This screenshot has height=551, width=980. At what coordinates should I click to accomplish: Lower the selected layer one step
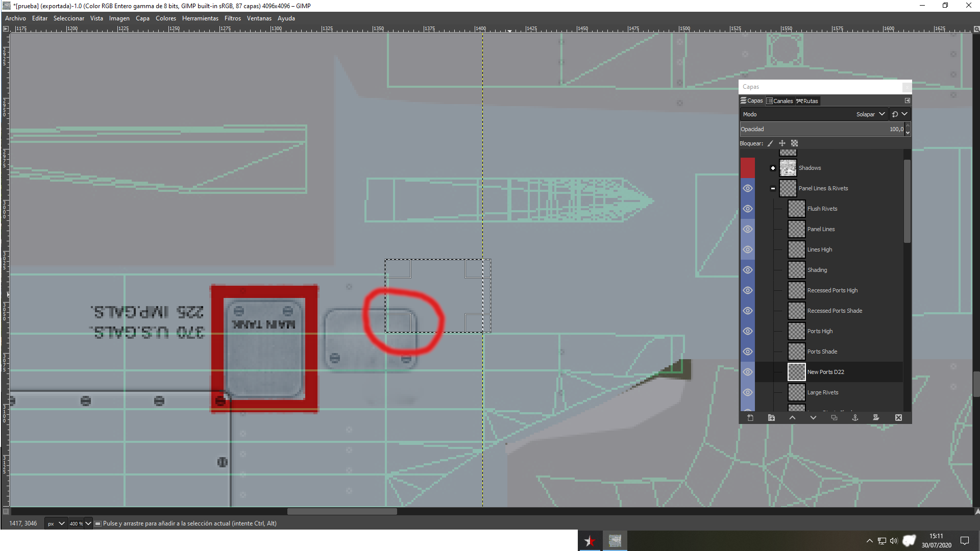click(x=813, y=418)
